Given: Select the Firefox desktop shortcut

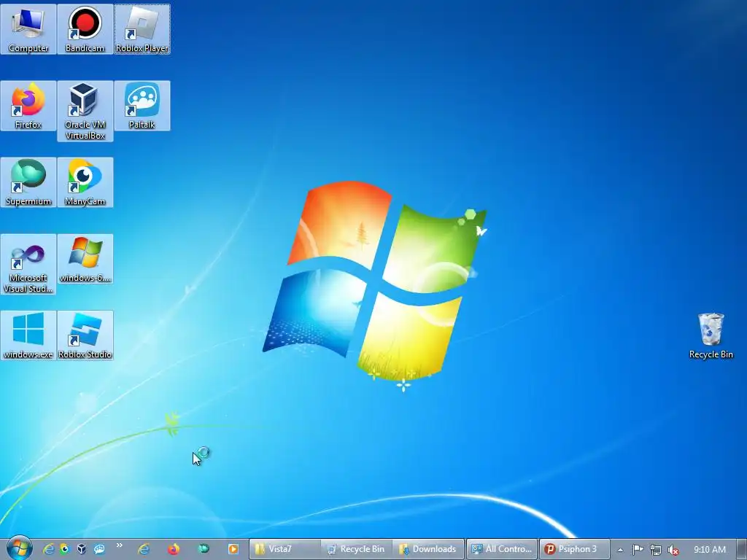Looking at the screenshot, I should tap(28, 106).
